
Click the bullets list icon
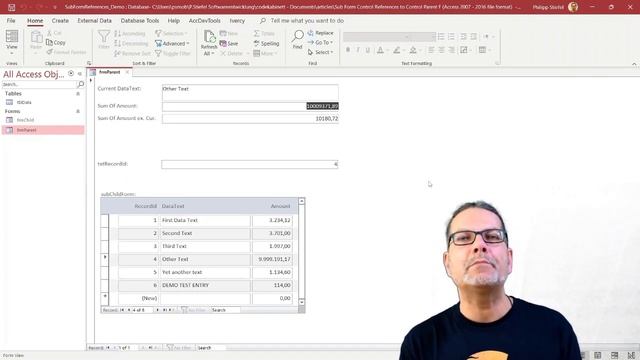click(x=441, y=37)
